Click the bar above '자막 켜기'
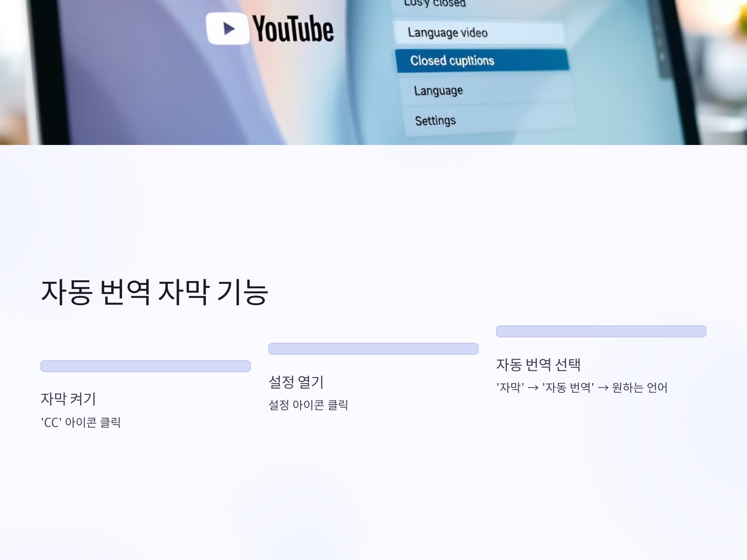Image resolution: width=747 pixels, height=560 pixels. click(x=145, y=366)
